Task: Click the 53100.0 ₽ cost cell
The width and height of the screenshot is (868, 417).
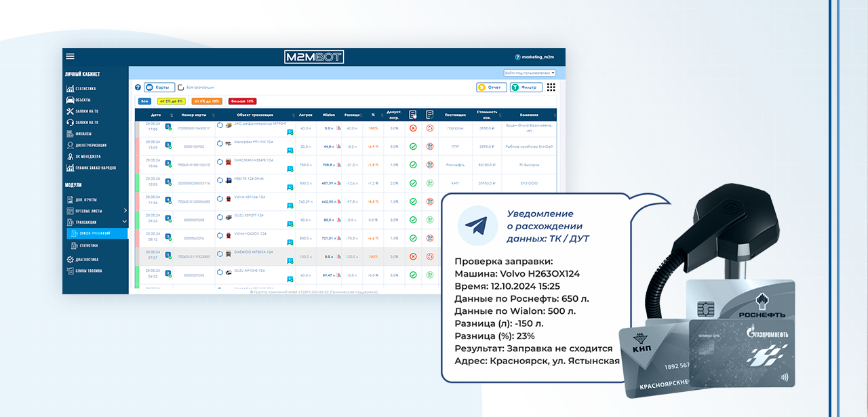Action: pos(487,164)
